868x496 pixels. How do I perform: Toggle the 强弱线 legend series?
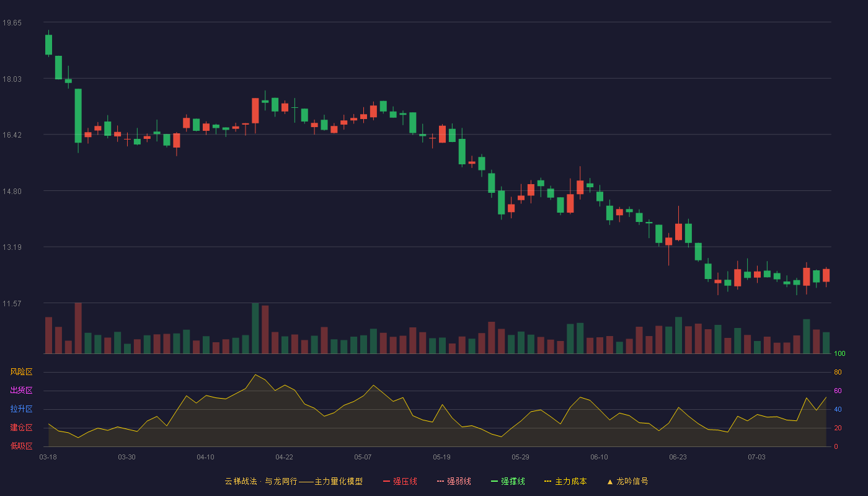(454, 481)
